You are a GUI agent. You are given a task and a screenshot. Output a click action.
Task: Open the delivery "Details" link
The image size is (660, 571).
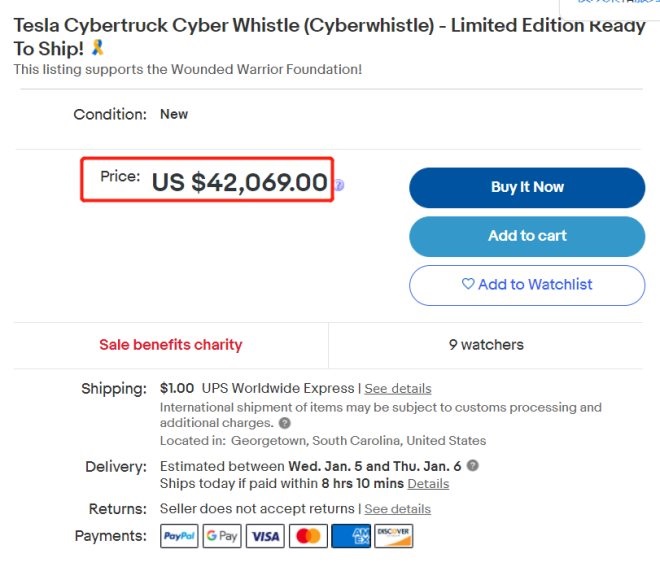tap(428, 484)
